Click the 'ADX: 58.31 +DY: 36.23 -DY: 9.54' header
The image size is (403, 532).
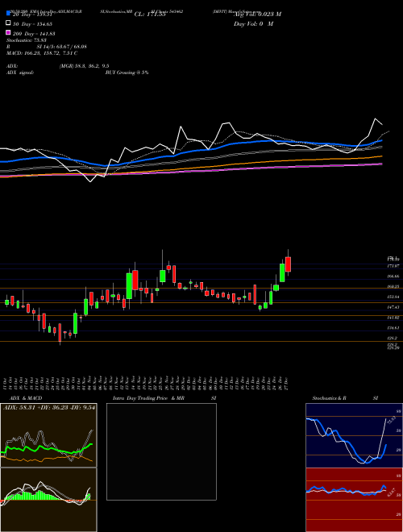tap(49, 407)
